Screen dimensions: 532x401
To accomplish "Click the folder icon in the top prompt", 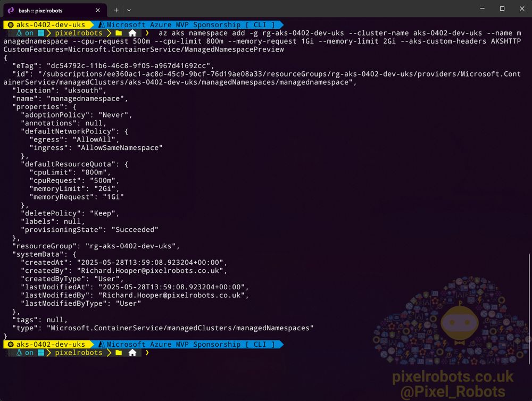I will (119, 33).
